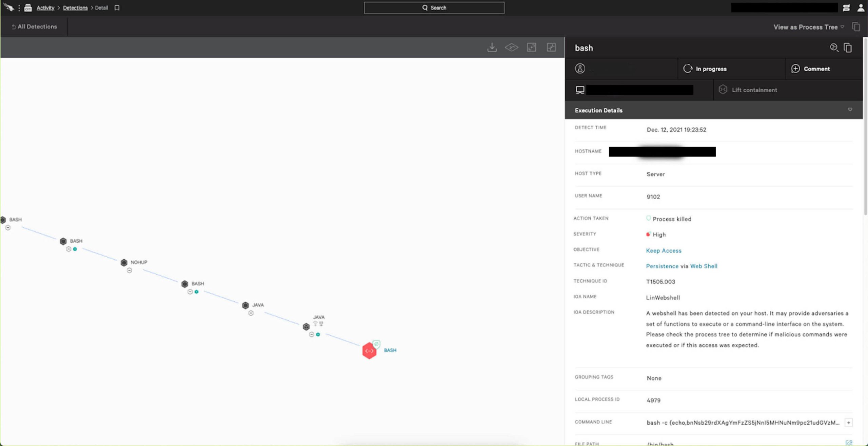Click the expand fullscreen icon in graph toolbar
Screen dimensions: 868x446
click(x=551, y=47)
